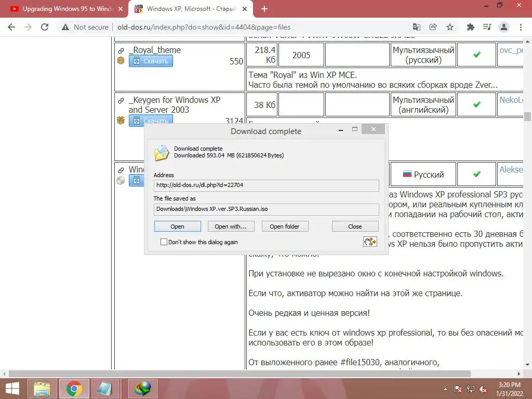This screenshot has width=532, height=399.
Task: Maximize the Download complete dialog
Action: coord(355,129)
